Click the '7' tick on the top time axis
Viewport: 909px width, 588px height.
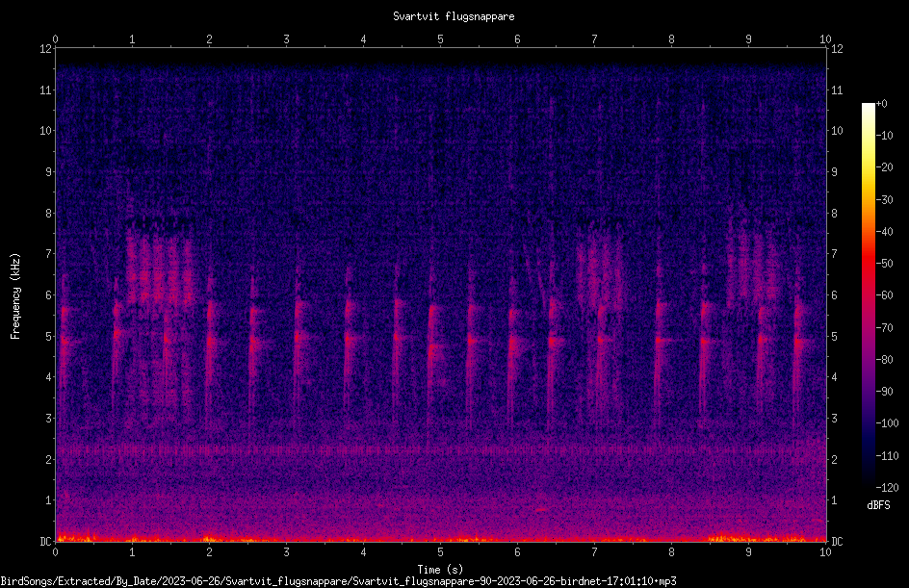point(595,39)
